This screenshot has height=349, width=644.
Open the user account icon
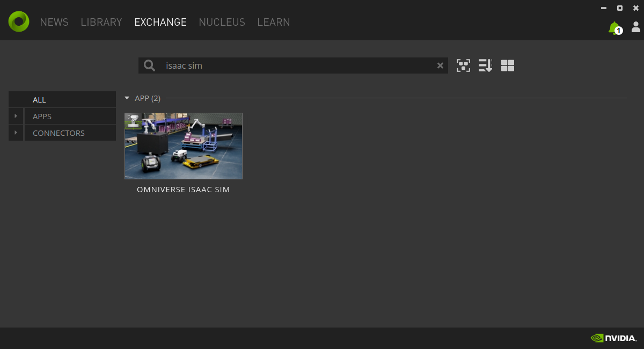tap(635, 27)
